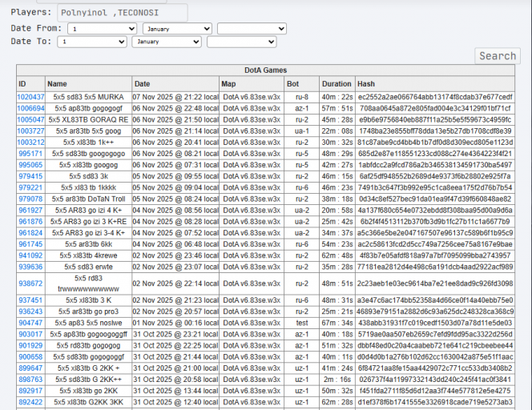Open the Date From day dropdown
This screenshot has width=532, height=410.
[102, 29]
